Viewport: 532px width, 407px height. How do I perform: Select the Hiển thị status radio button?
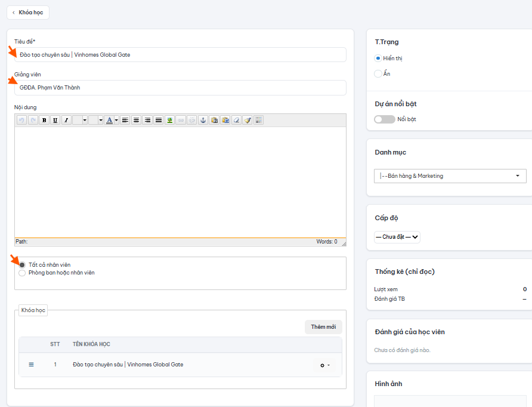tap(378, 58)
